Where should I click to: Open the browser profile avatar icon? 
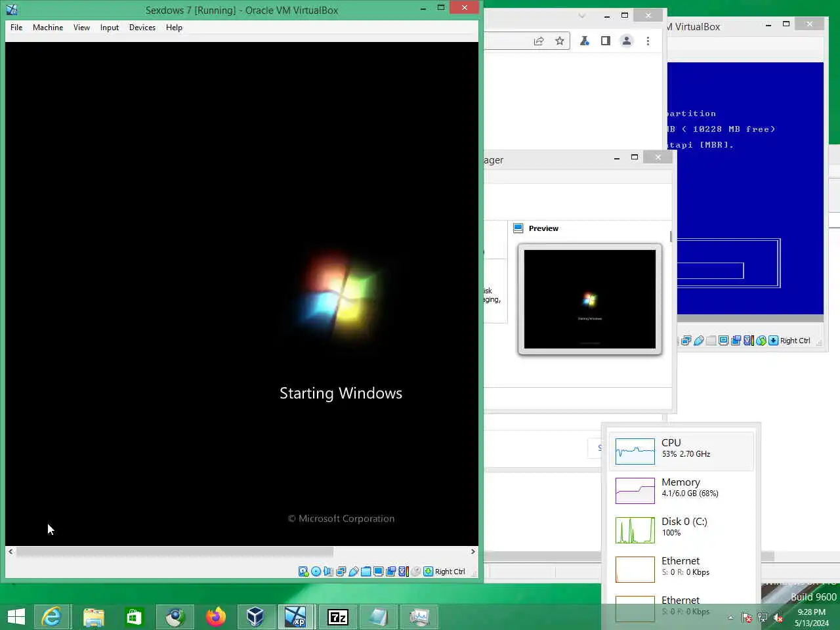(627, 41)
